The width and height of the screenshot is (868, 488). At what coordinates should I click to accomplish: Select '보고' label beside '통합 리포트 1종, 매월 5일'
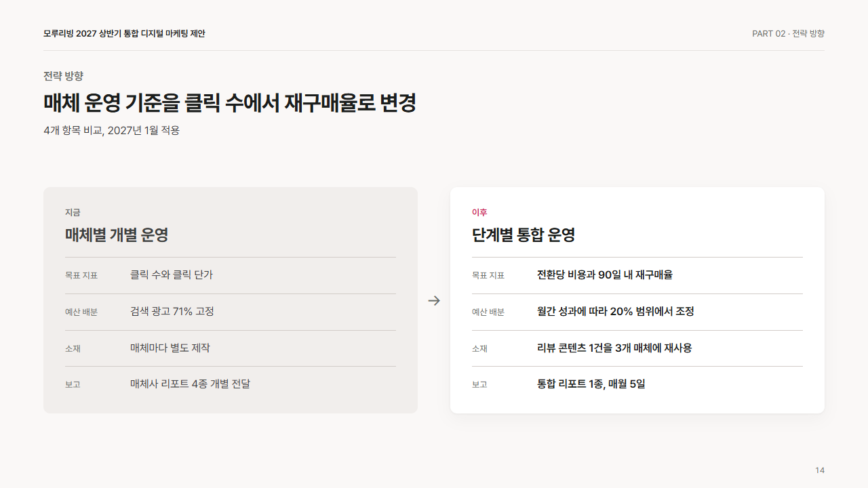click(x=479, y=385)
